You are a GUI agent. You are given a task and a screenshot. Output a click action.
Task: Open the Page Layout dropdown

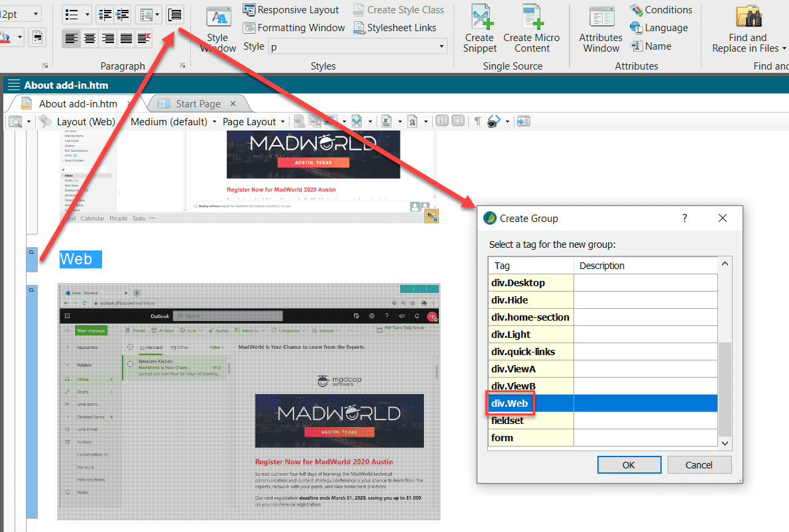click(x=253, y=122)
